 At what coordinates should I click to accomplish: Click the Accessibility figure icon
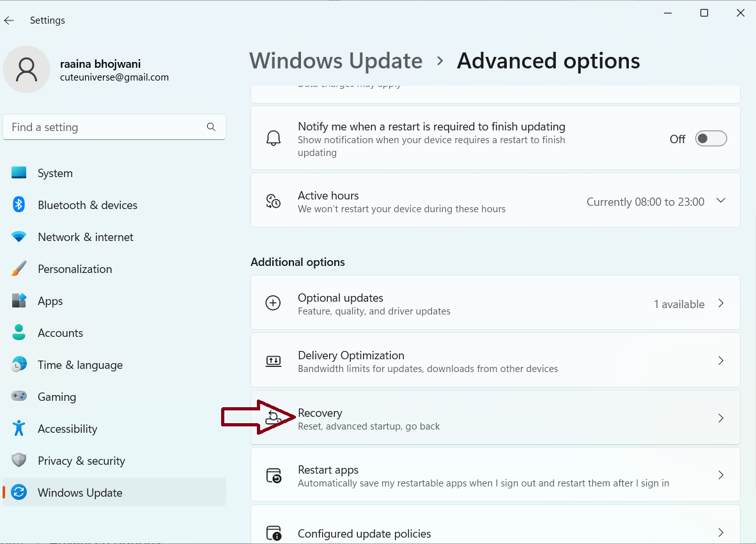click(x=19, y=429)
